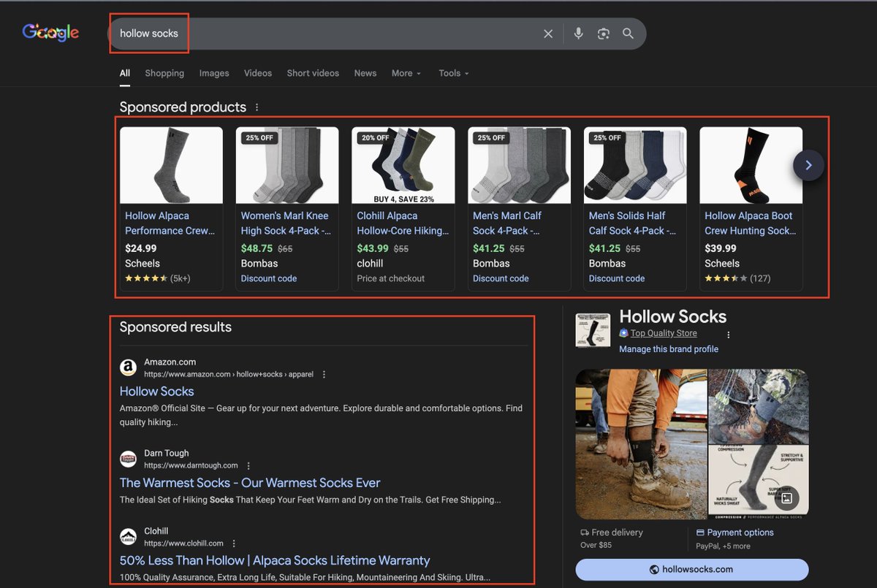Select the All tab

pyautogui.click(x=125, y=73)
